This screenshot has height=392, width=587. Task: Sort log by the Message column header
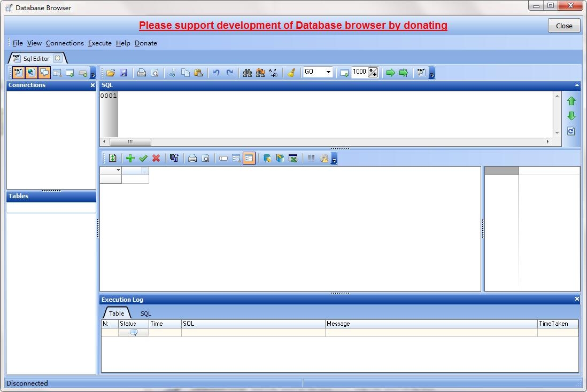pyautogui.click(x=431, y=324)
